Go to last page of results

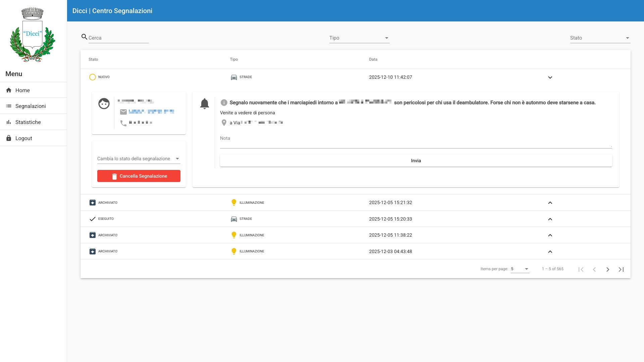[x=621, y=269]
